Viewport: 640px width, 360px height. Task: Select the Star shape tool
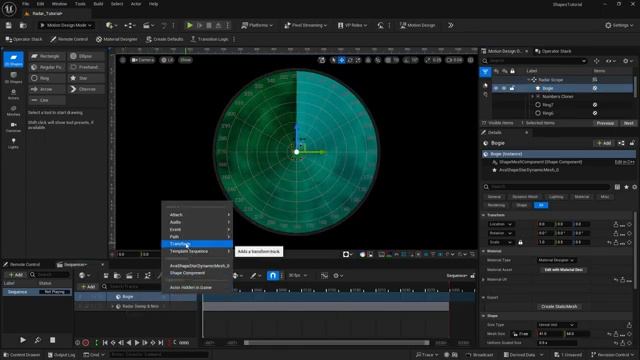coord(86,78)
